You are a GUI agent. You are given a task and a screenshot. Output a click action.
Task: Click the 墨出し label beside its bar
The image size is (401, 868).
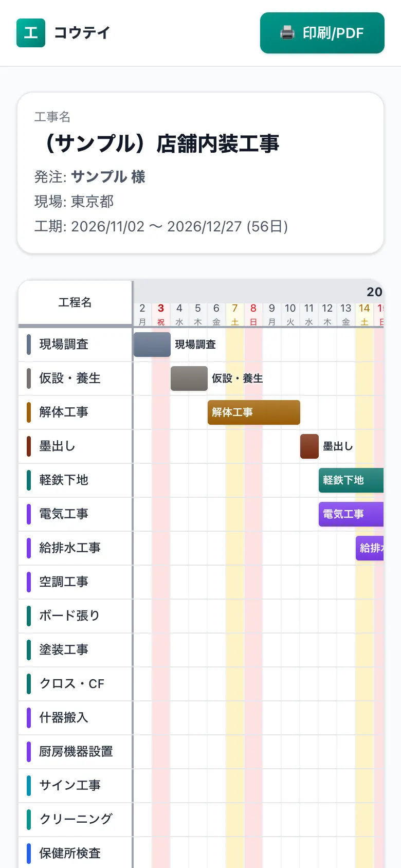coord(338,446)
